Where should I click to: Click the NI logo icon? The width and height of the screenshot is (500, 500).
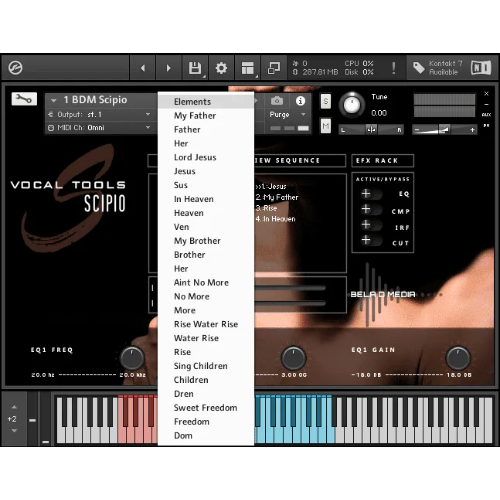481,68
